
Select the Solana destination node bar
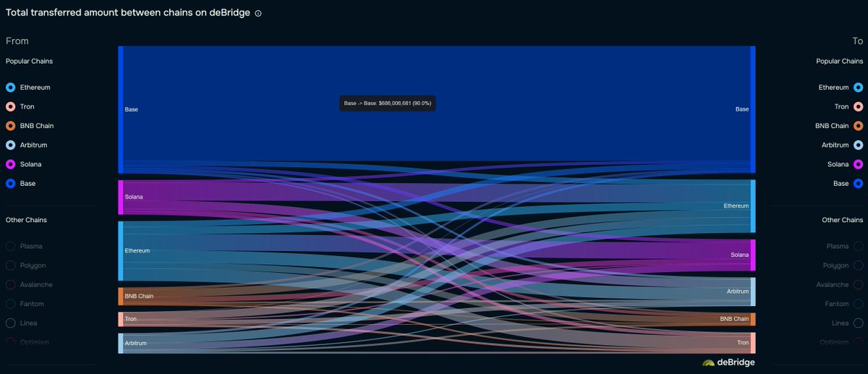[x=753, y=255]
